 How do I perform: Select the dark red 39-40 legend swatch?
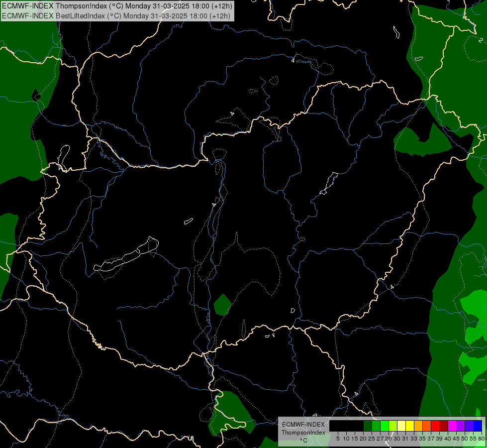pos(444,426)
